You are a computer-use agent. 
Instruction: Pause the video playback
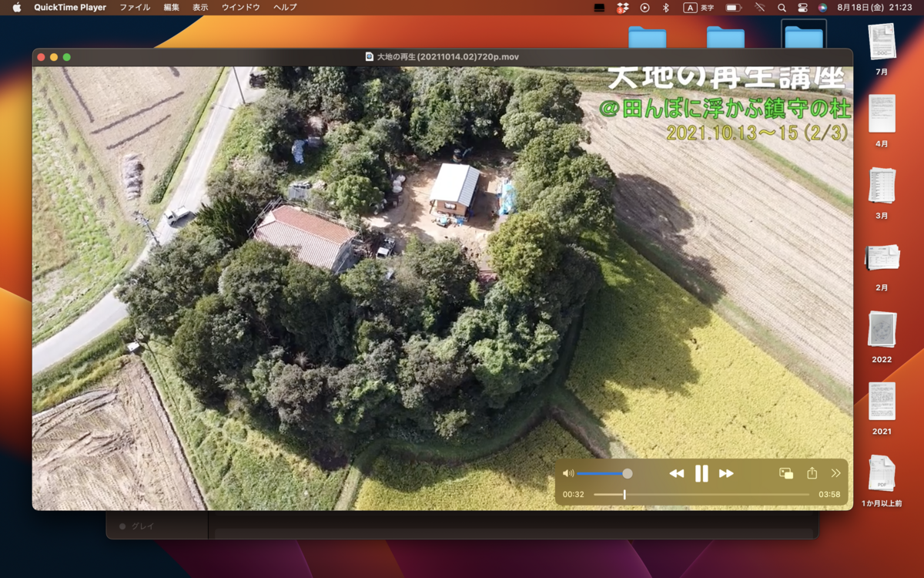click(701, 473)
